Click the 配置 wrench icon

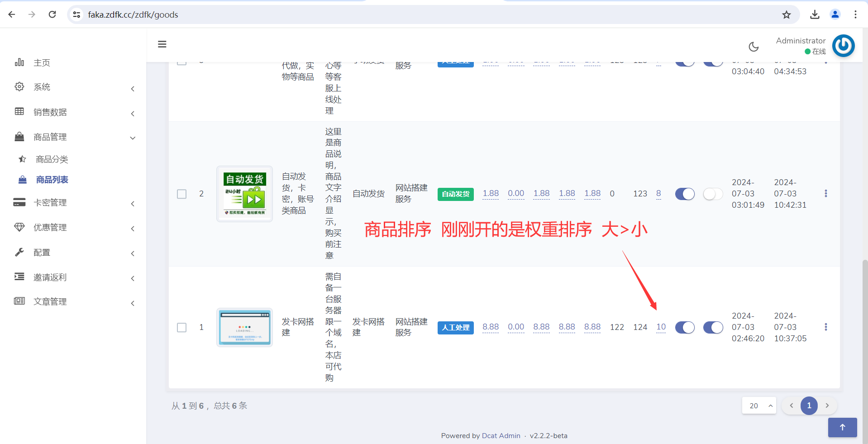tap(19, 252)
